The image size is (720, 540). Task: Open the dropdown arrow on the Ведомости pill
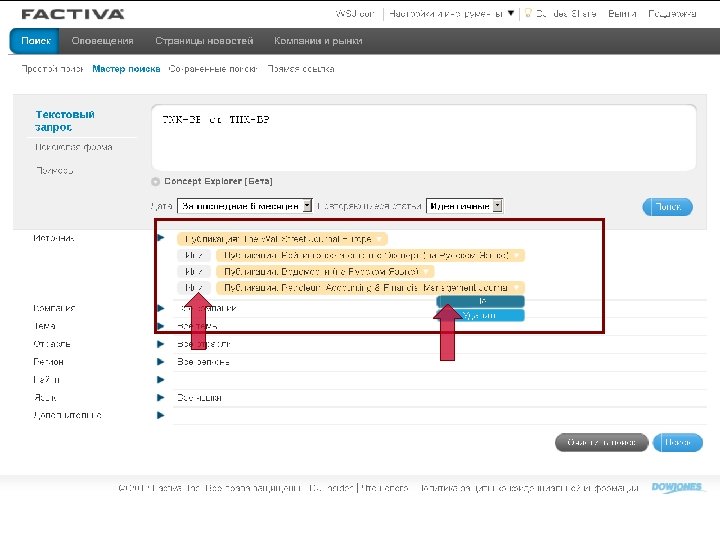pyautogui.click(x=427, y=272)
